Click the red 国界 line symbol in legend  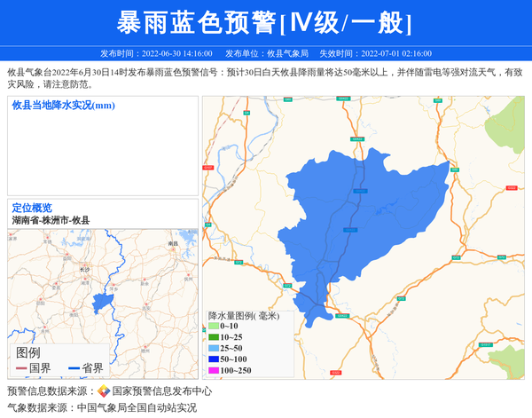[20, 367]
